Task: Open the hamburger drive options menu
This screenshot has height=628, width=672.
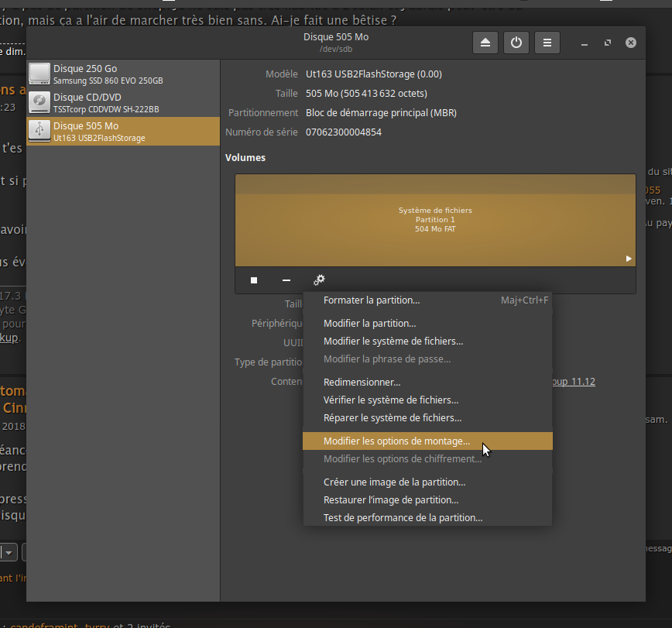Action: pyautogui.click(x=547, y=43)
